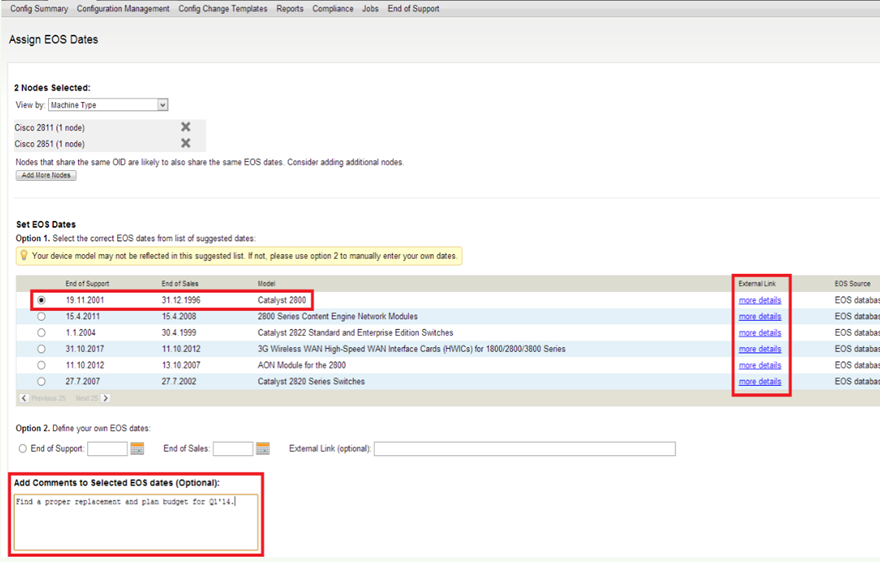Screen dimensions: 880x562
Task: Open the Compliance tab
Action: 333,9
